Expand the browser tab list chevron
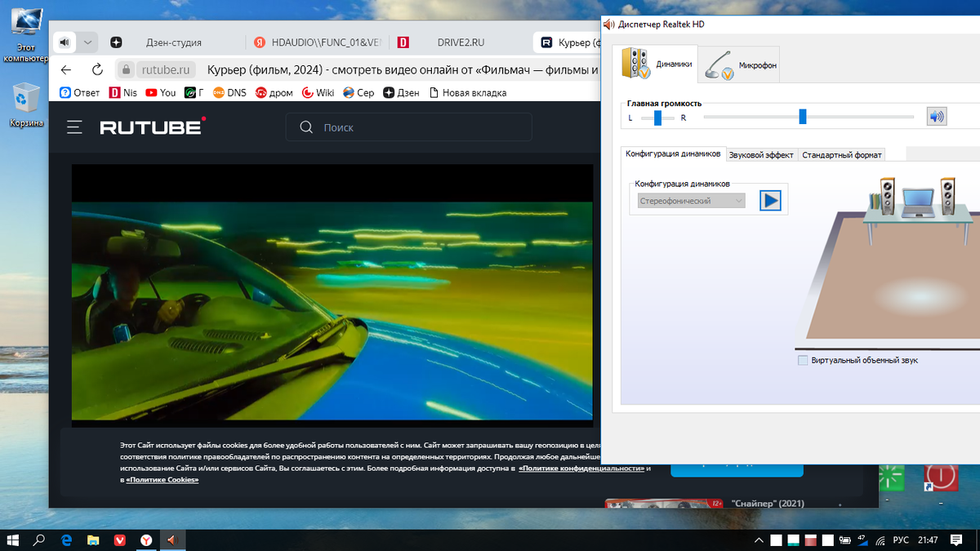The width and height of the screenshot is (980, 551). click(x=87, y=42)
